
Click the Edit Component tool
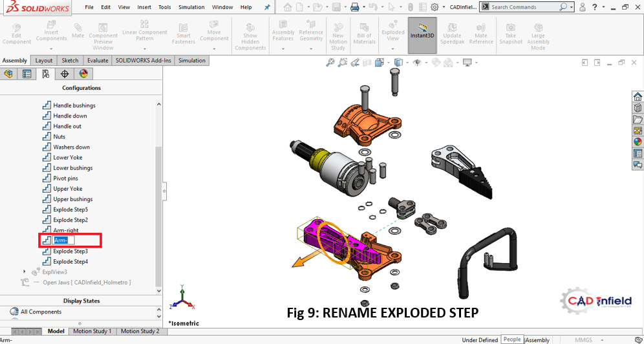coord(16,34)
